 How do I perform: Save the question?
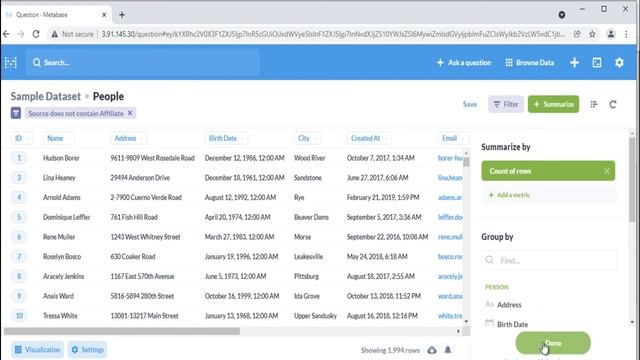[469, 104]
